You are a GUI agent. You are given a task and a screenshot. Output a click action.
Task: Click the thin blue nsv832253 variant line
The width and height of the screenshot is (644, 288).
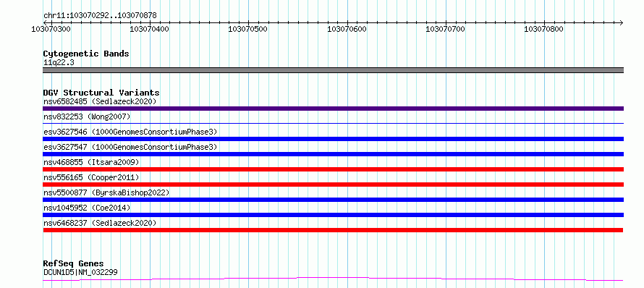pyautogui.click(x=333, y=123)
